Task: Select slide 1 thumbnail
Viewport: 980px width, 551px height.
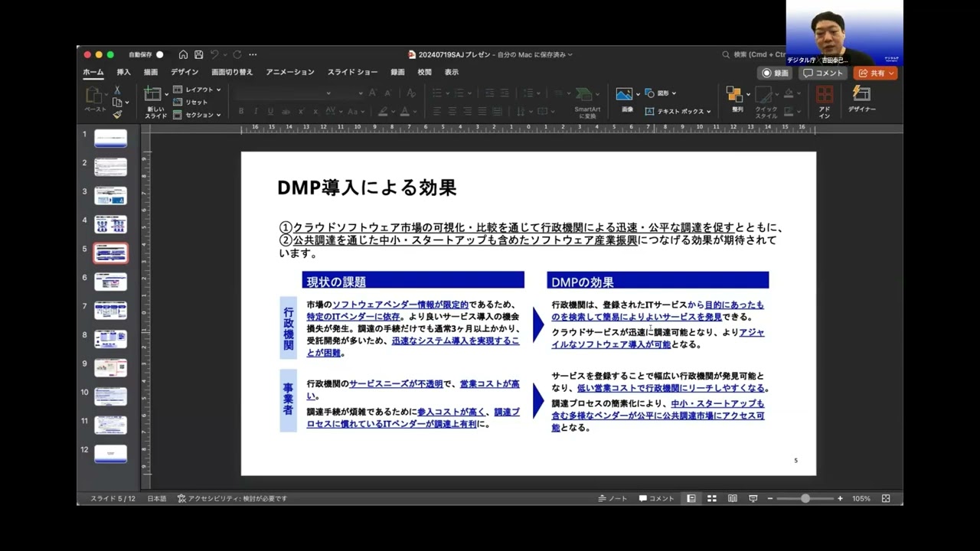Action: coord(110,139)
